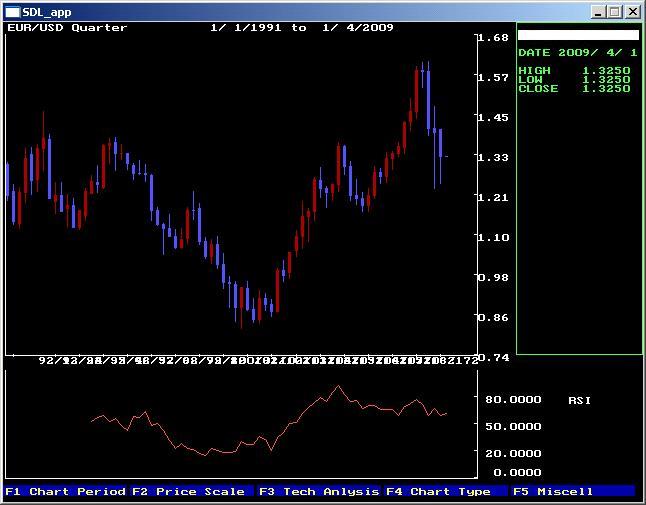Click the 1.10 price axis label
The width and height of the screenshot is (646, 505).
pos(494,237)
